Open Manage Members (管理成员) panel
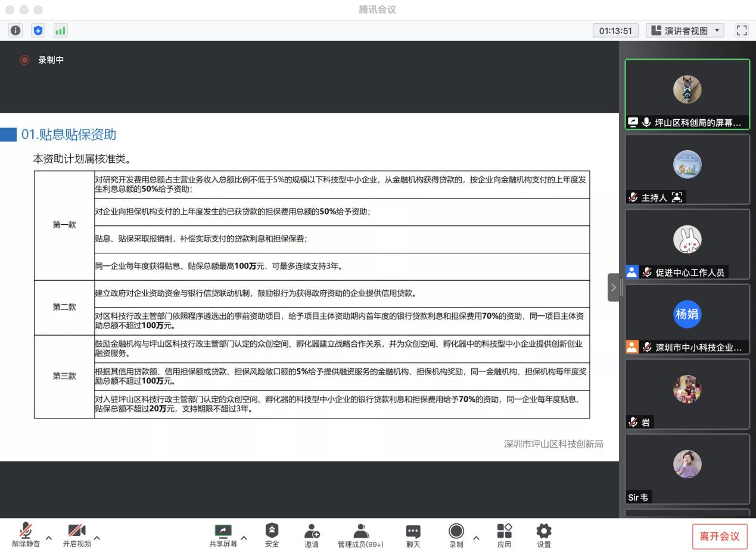756x555 pixels. click(360, 535)
